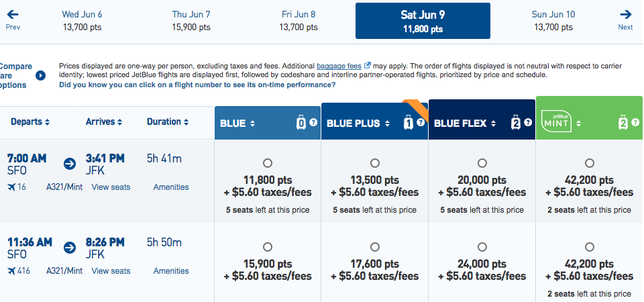The width and height of the screenshot is (644, 302).
Task: Sort flights by Duration column
Action: tap(167, 122)
